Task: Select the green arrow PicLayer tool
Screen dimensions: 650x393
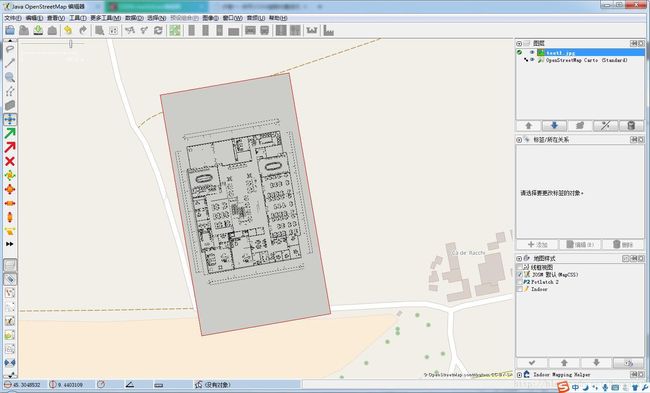Action: point(10,133)
